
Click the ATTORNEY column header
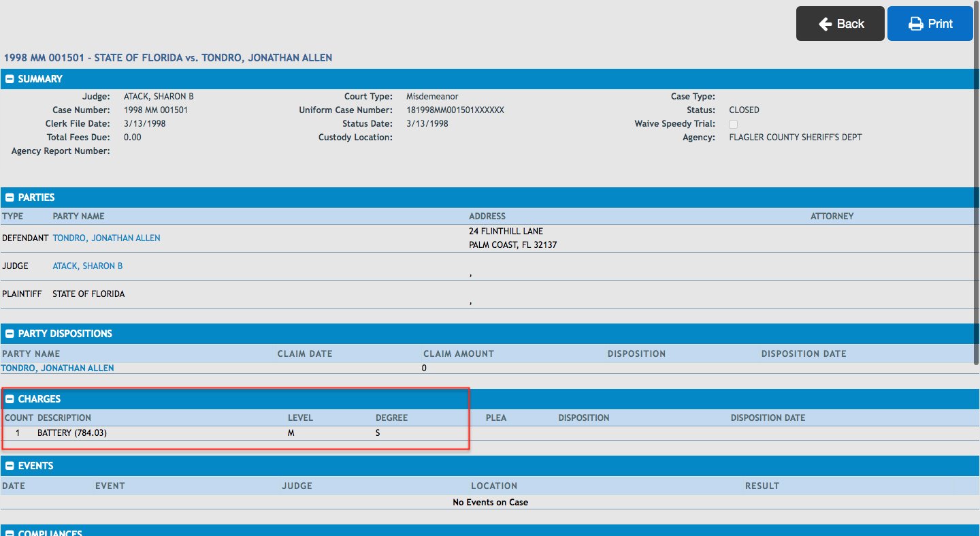(x=832, y=217)
